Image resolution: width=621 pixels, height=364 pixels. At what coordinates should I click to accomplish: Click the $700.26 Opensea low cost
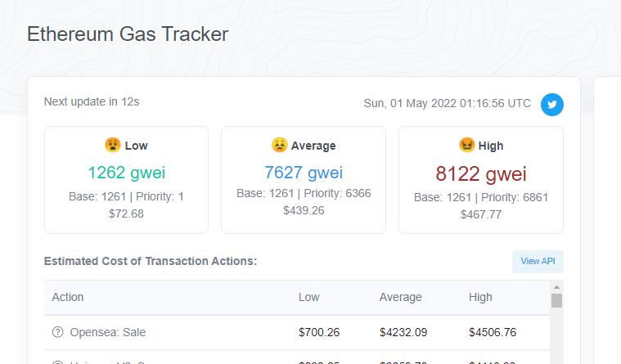[318, 332]
